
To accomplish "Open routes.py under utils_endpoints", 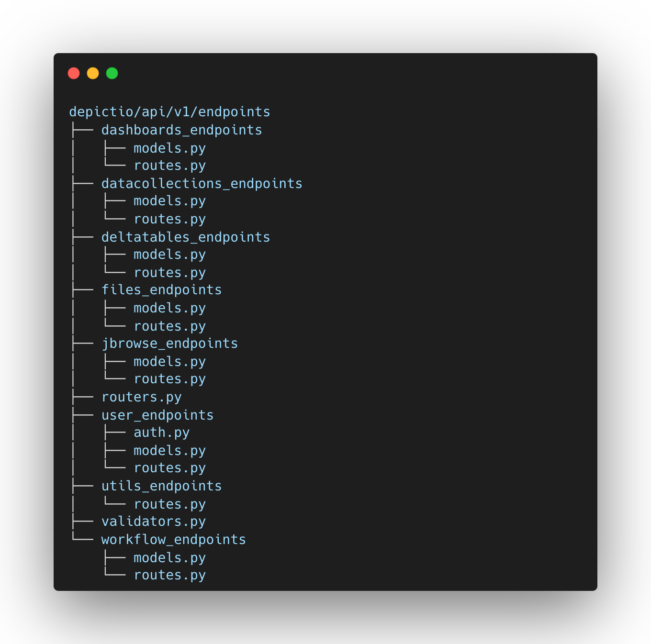I will [x=169, y=504].
